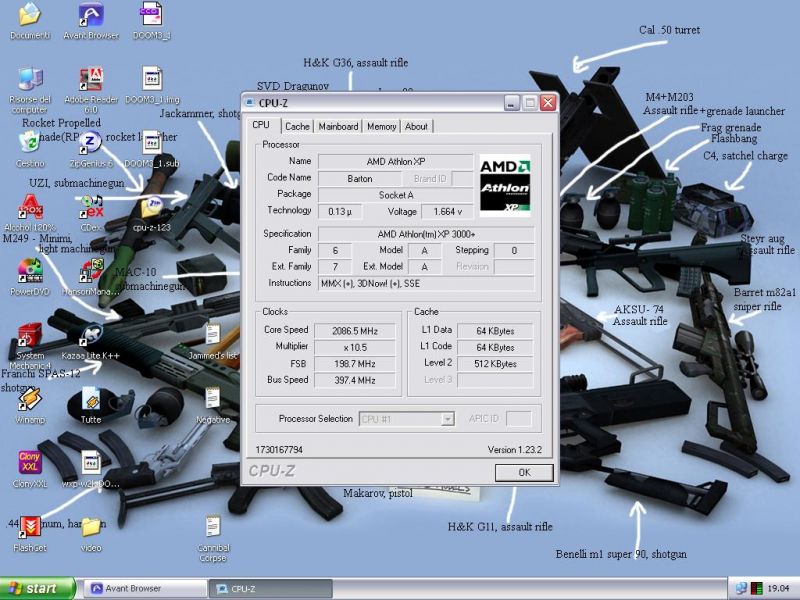Minimize the CPU-Z window
Image resolution: width=800 pixels, height=600 pixels.
[x=512, y=103]
